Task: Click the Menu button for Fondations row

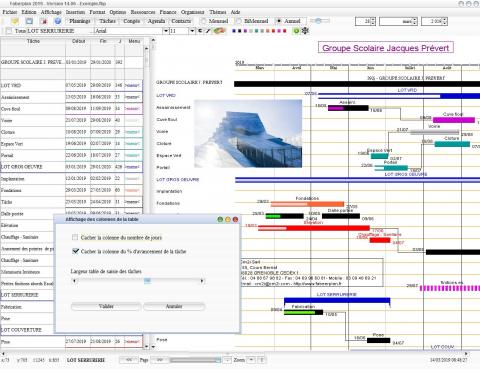Action: click(133, 190)
